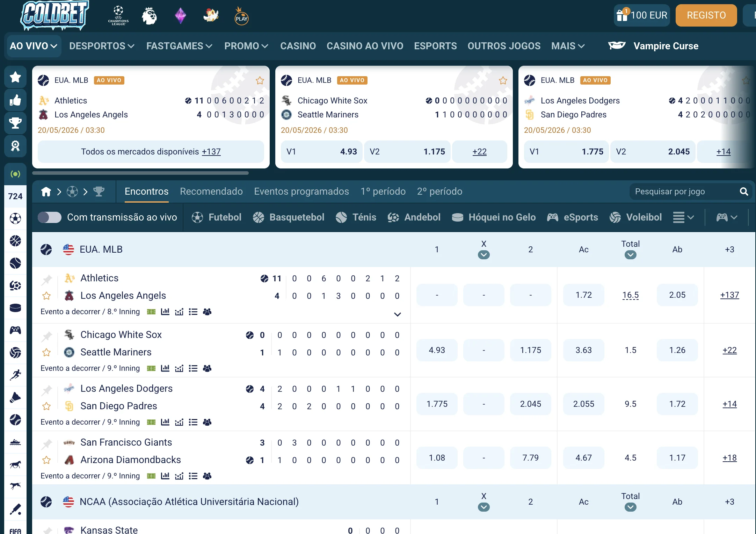Viewport: 756px width, 534px height.
Task: Star the White Sox vs Mariners row
Action: point(46,353)
